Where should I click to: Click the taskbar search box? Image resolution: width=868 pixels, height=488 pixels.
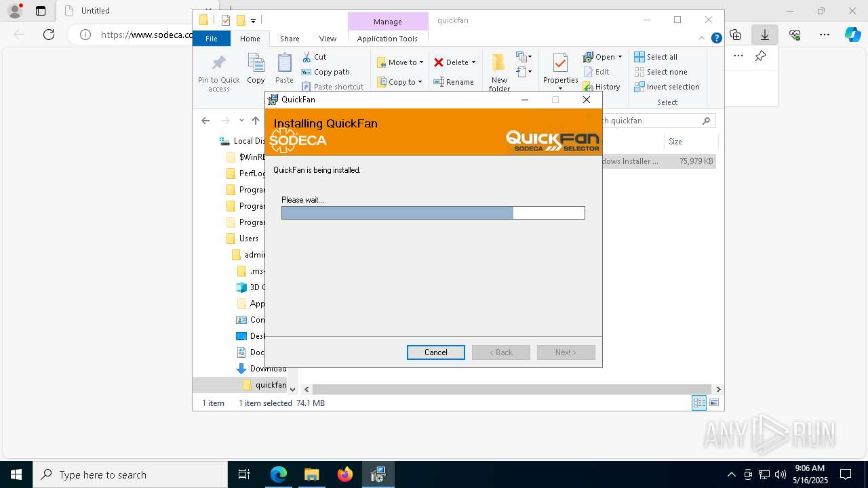[x=130, y=474]
